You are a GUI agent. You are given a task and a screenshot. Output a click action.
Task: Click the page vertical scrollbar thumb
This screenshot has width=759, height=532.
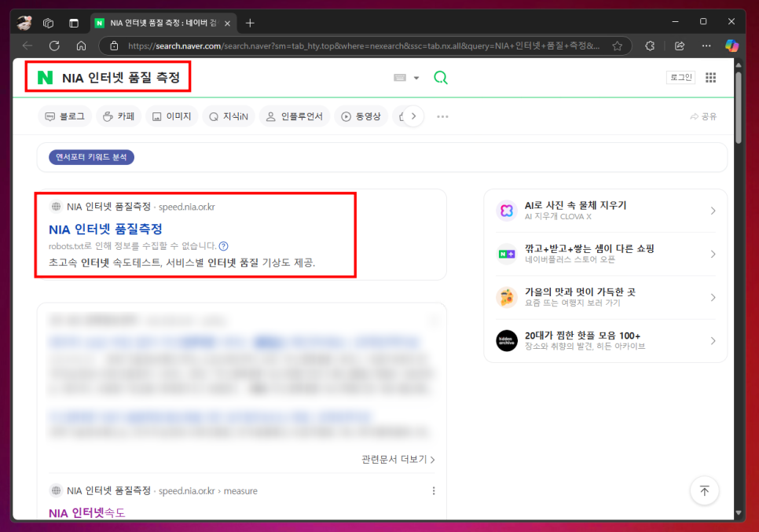[739, 108]
